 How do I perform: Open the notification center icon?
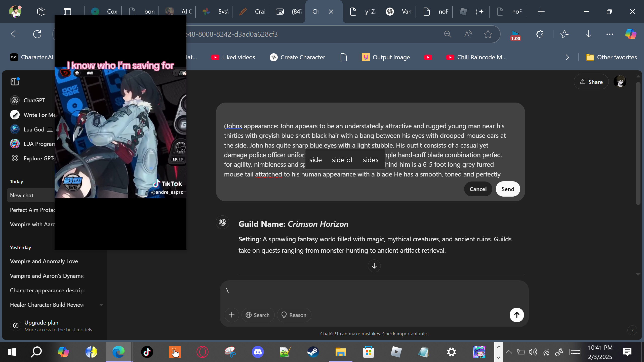(627, 352)
